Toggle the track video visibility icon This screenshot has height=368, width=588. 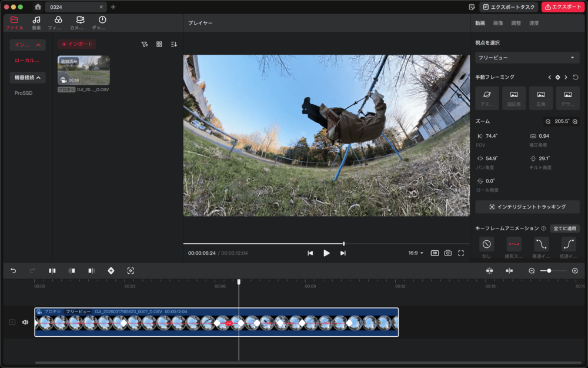tap(12, 322)
